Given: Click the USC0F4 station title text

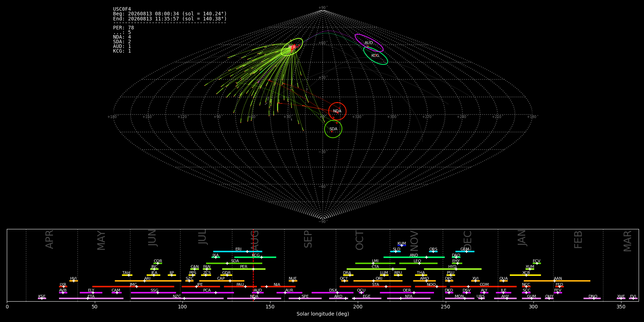Looking at the screenshot, I should 122,9.
